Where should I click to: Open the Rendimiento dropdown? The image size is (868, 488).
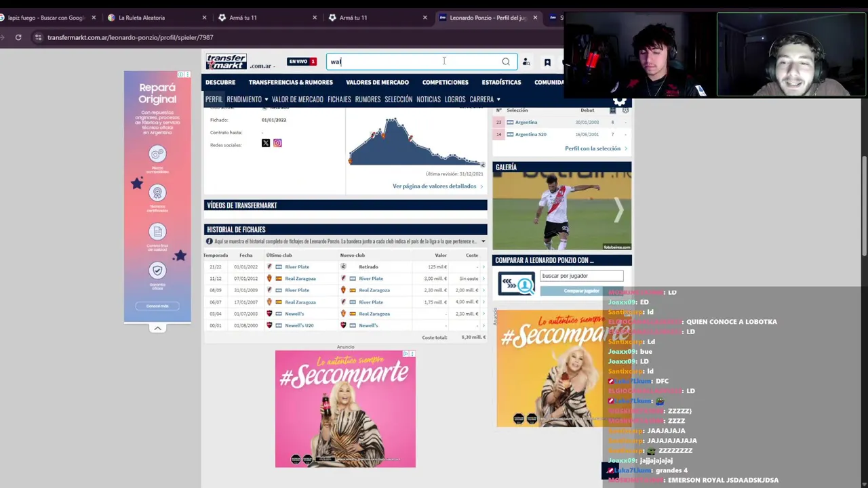click(247, 100)
